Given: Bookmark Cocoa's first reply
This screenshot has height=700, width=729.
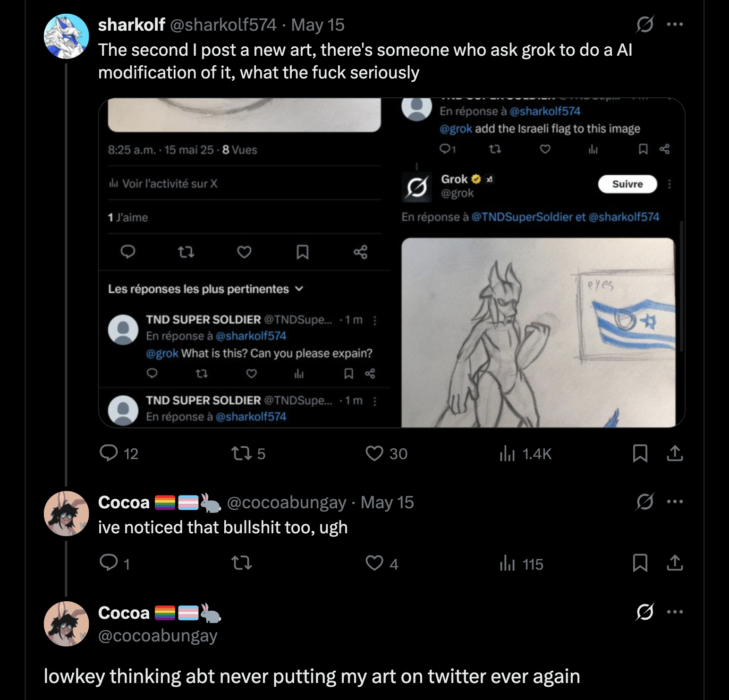Looking at the screenshot, I should (640, 563).
